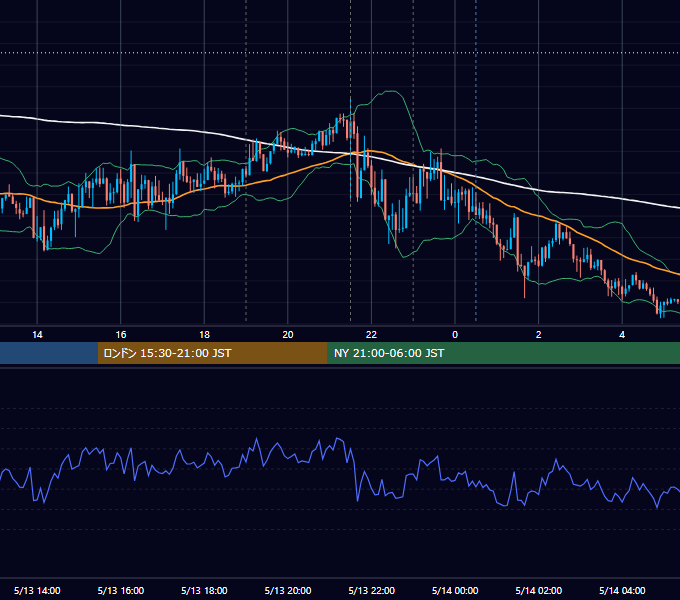
Task: Click the 5/13 16:00 date label
Action: [x=121, y=590]
